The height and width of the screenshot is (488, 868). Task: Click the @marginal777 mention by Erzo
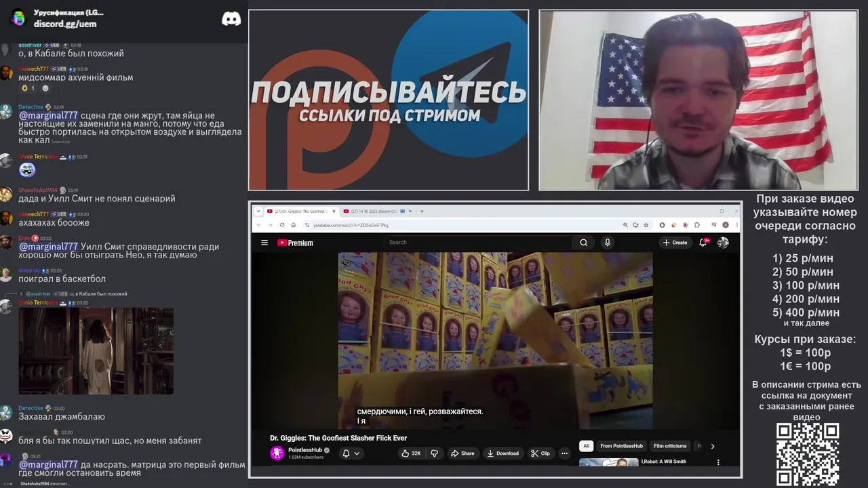pos(48,247)
